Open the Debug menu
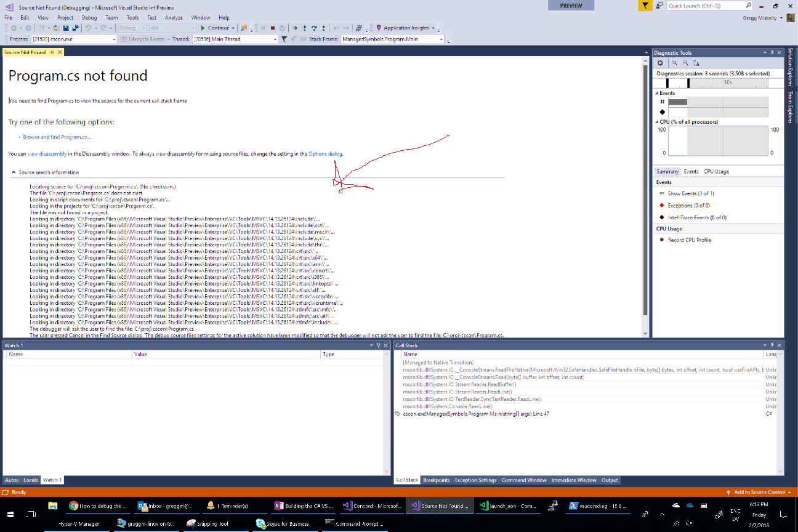The image size is (798, 532). point(89,18)
